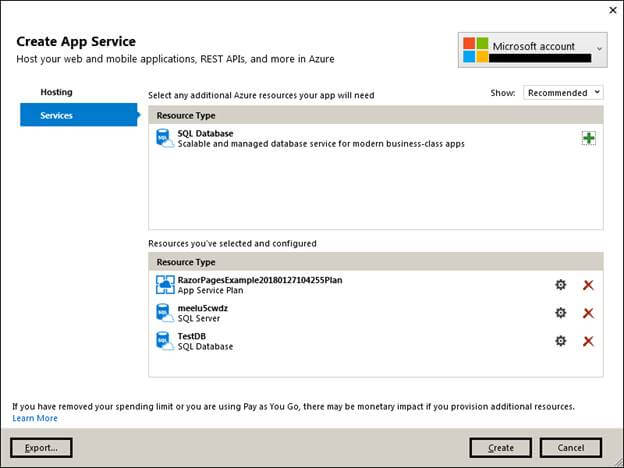Screen dimensions: 624x468
Task: Open the Learn More link
Action: (x=35, y=418)
